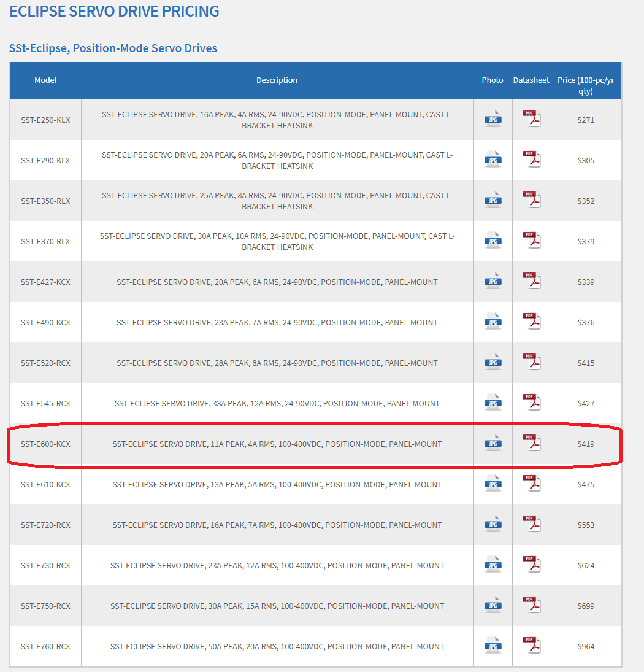This screenshot has width=644, height=672.
Task: Open PDF datasheet for SST-E250-KLX
Action: click(x=532, y=118)
